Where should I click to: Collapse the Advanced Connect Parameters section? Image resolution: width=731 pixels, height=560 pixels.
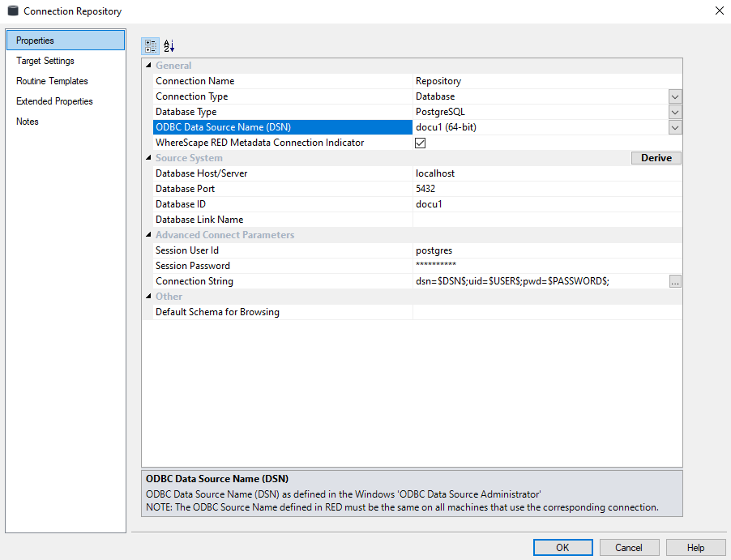point(148,235)
